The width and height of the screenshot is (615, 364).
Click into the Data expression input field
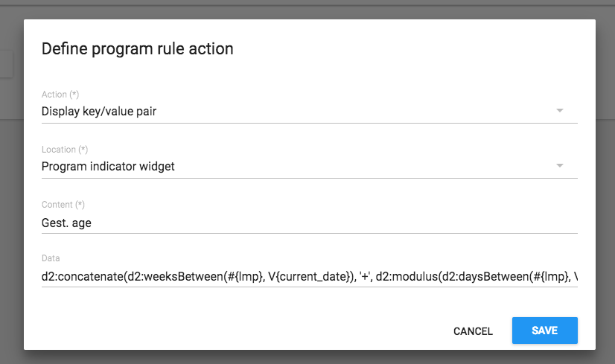[309, 276]
